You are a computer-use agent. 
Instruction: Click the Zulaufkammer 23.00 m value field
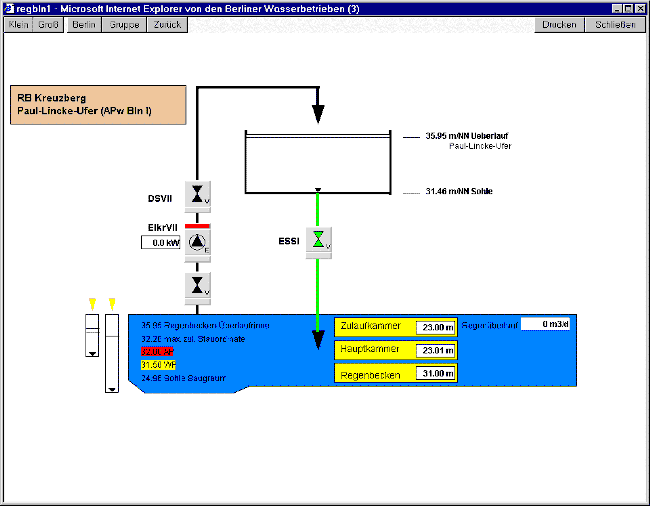click(436, 327)
